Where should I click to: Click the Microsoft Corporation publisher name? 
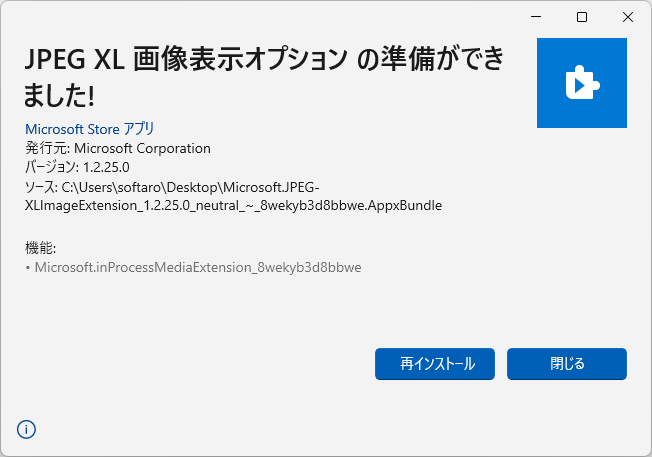pos(142,148)
